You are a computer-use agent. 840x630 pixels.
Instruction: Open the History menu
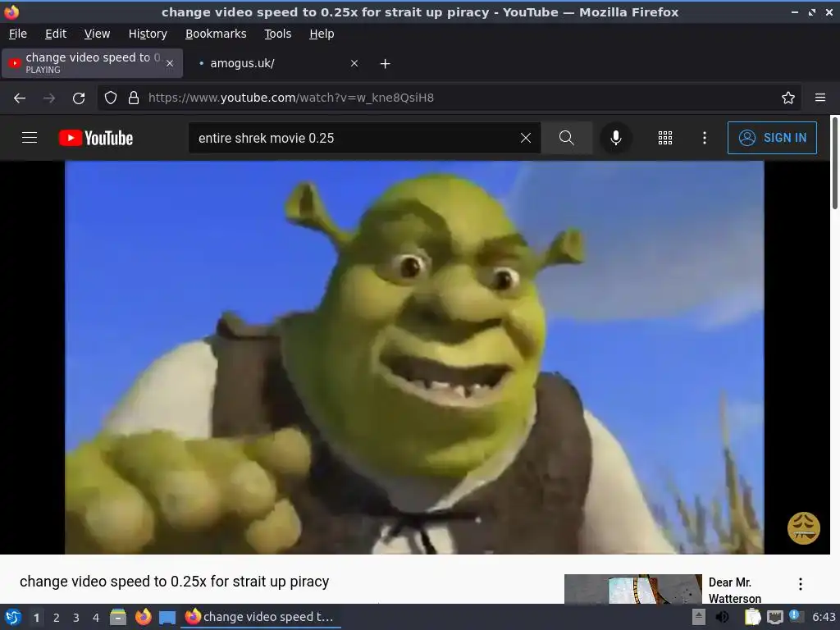(x=148, y=34)
